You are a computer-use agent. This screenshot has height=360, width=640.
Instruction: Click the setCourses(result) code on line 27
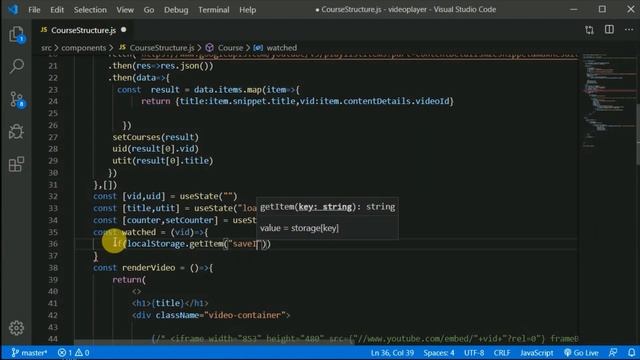point(156,137)
